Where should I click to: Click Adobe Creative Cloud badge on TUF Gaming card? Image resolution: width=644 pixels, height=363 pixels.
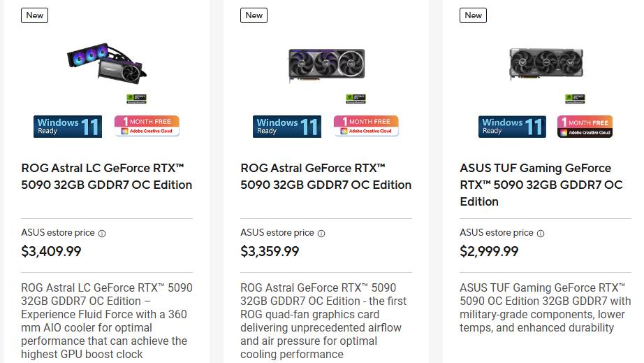point(585,127)
